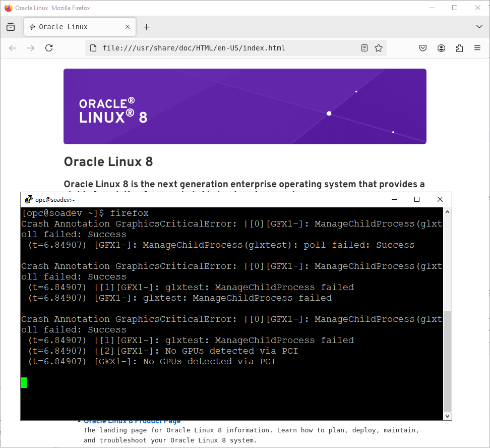Bookmark this page with star icon

[379, 48]
